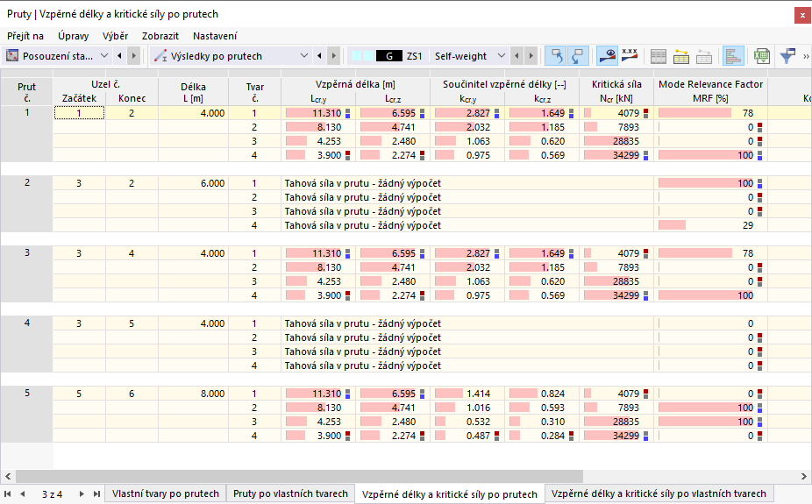The image size is (812, 504).
Task: Go to next item beside Posouzení sta... dropdown
Action: coord(133,56)
